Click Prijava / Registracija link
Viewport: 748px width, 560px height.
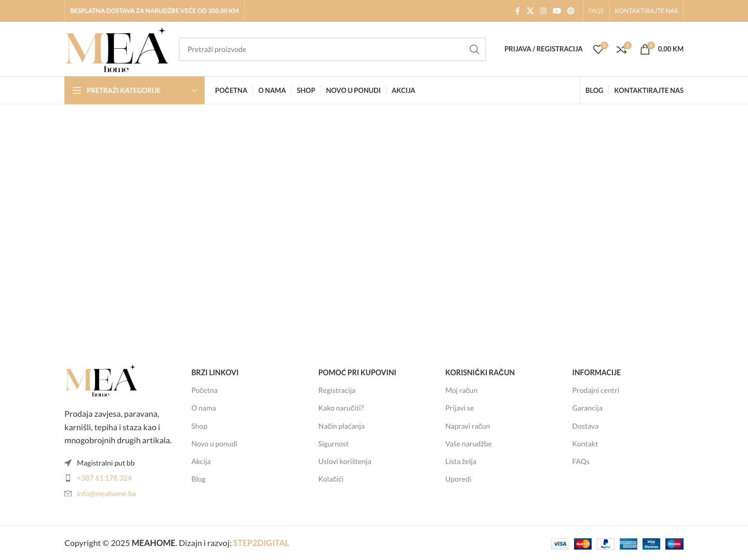point(543,49)
